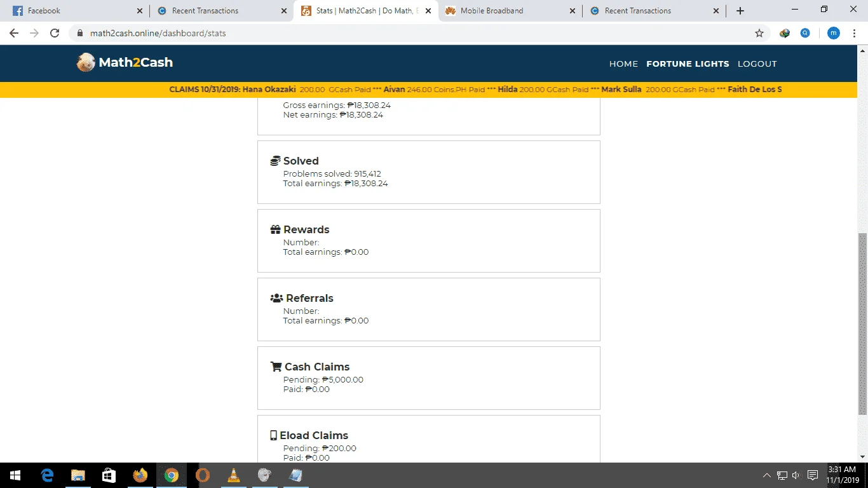This screenshot has height=488, width=868.
Task: Click the page vertical scrollbar thumb
Action: click(862, 324)
